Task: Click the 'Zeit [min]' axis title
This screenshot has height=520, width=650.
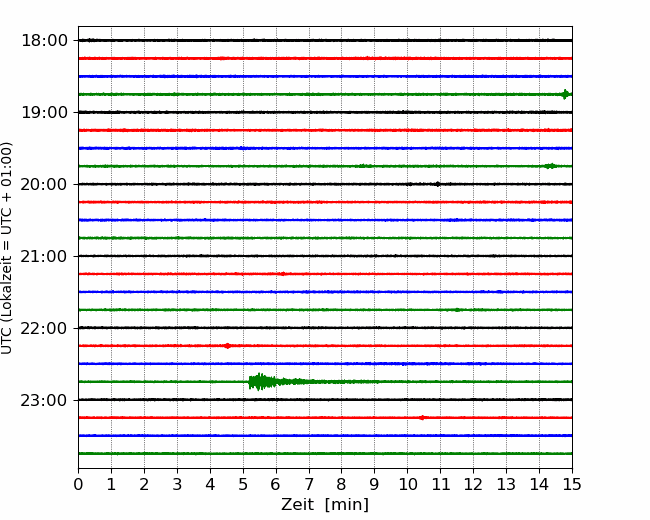Action: pyautogui.click(x=325, y=505)
